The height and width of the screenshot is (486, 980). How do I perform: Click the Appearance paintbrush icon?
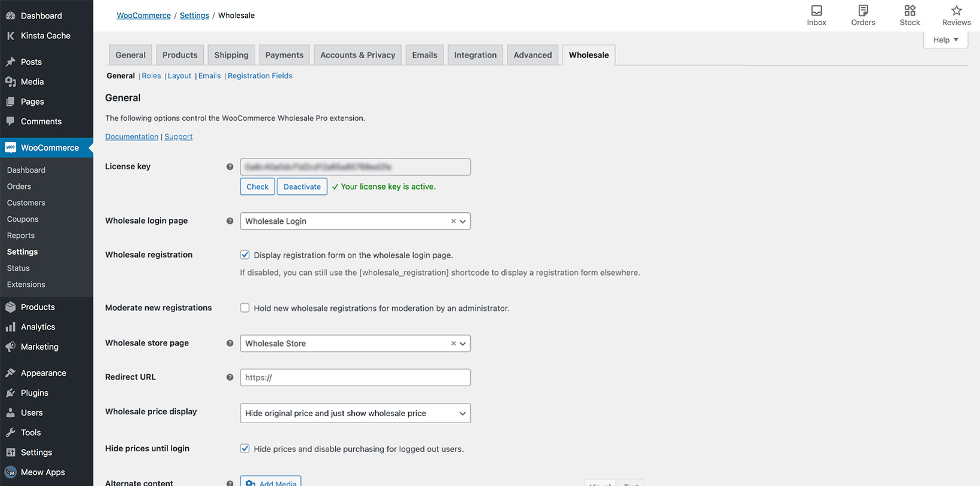[x=11, y=373]
